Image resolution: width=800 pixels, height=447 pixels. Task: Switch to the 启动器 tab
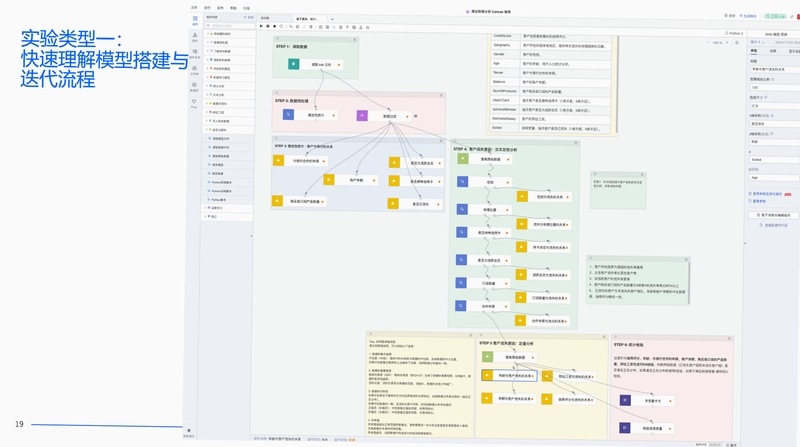click(266, 18)
